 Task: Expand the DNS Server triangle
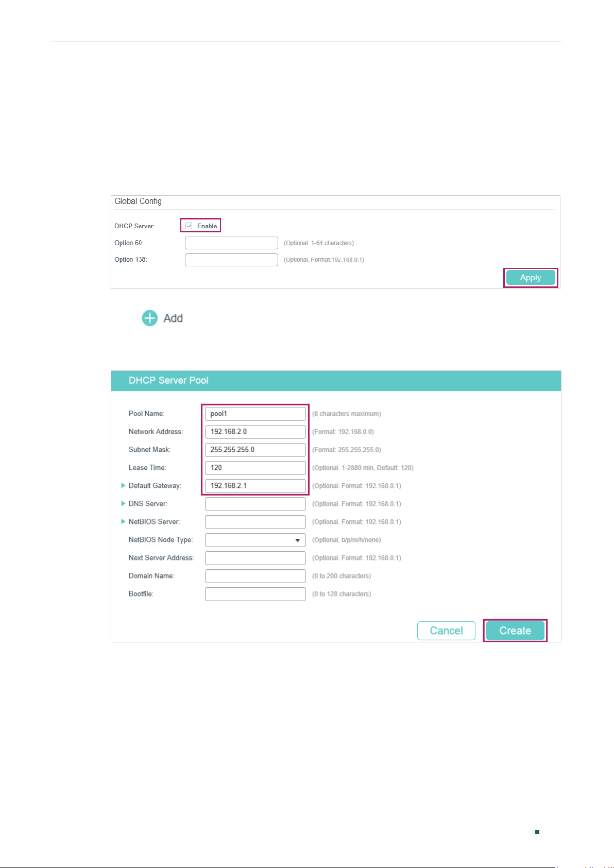[123, 503]
